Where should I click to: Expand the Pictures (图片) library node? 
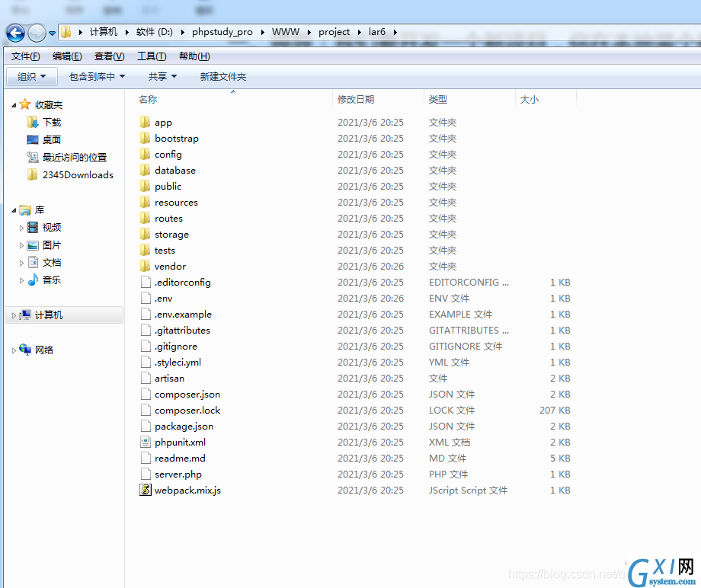click(x=21, y=245)
